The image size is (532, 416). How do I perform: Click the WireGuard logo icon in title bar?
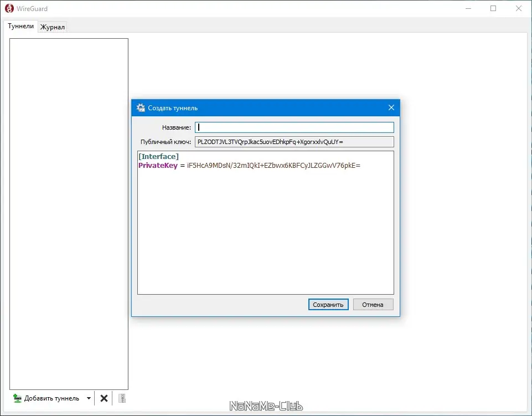coord(9,8)
